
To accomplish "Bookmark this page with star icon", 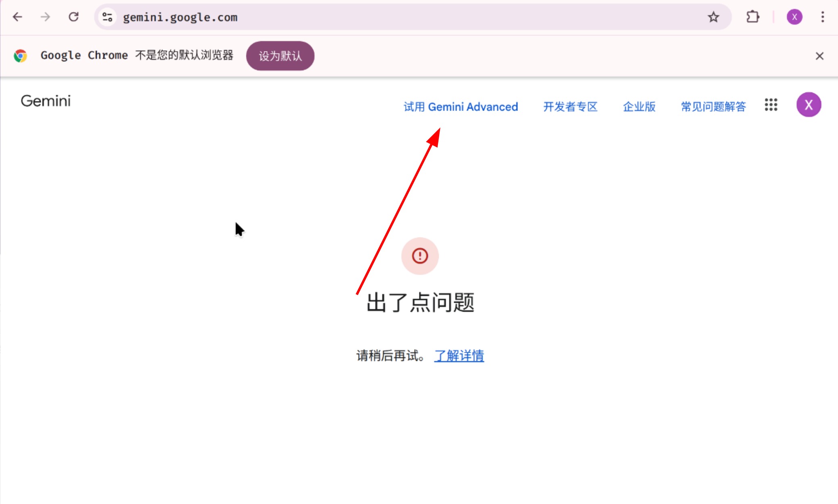I will pyautogui.click(x=713, y=17).
